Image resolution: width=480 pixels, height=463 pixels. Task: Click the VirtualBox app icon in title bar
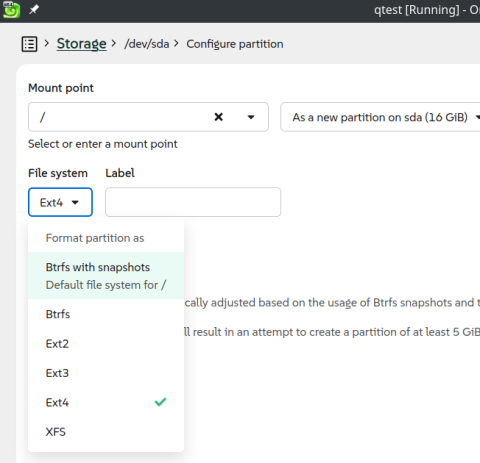(x=11, y=10)
